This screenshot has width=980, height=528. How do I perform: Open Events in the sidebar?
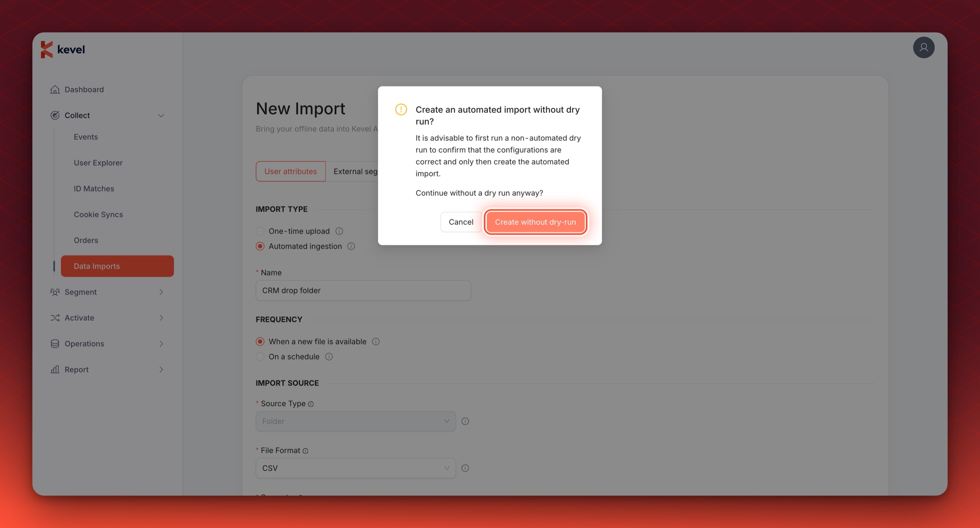[x=86, y=137]
